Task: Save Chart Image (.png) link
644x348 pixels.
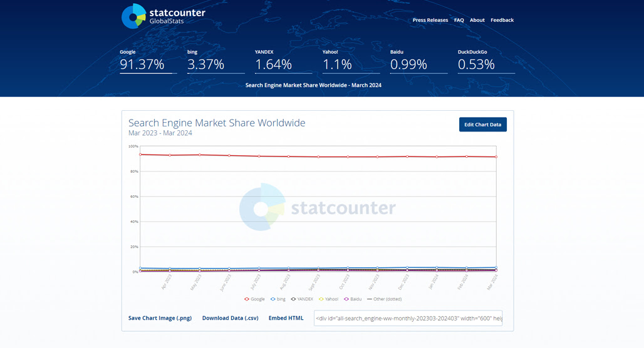Action: click(x=160, y=318)
